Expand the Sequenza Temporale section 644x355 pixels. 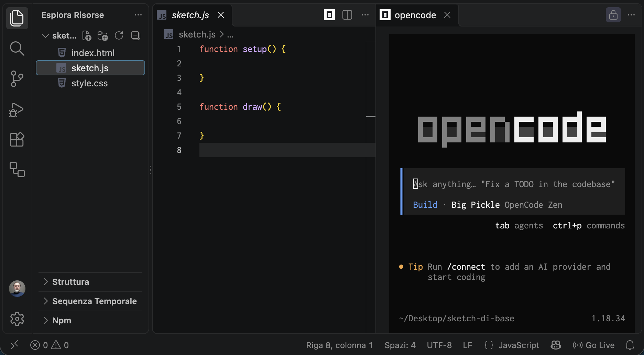[90, 301]
